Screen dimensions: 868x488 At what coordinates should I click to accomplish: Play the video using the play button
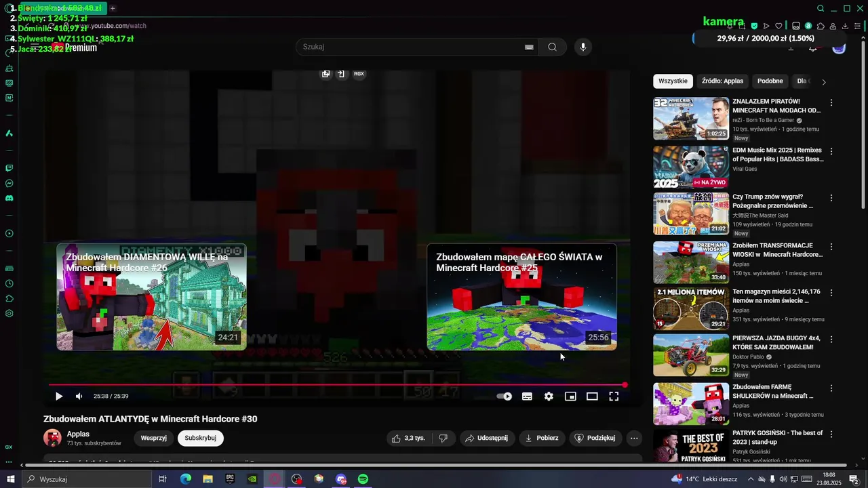pos(59,396)
